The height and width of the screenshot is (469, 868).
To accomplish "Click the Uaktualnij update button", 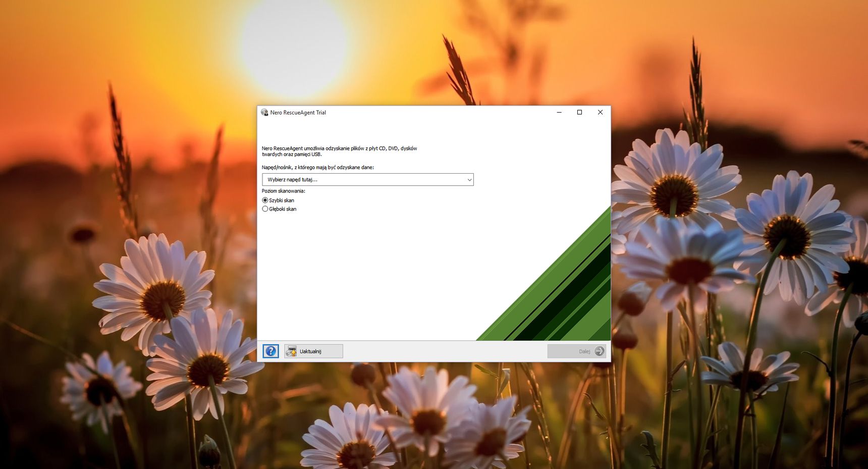I will [x=313, y=351].
